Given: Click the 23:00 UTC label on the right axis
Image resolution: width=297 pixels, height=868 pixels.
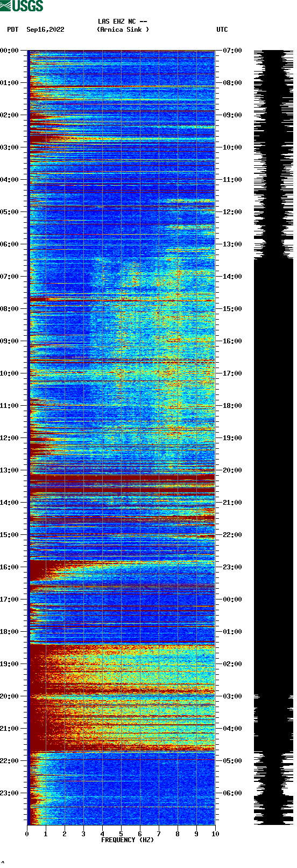Looking at the screenshot, I should (x=232, y=567).
